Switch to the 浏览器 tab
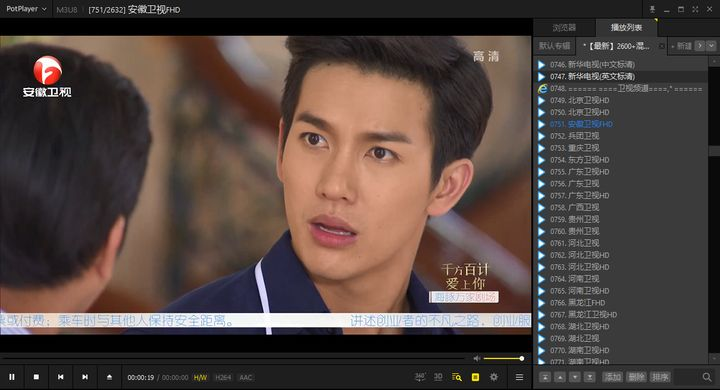 pyautogui.click(x=564, y=28)
